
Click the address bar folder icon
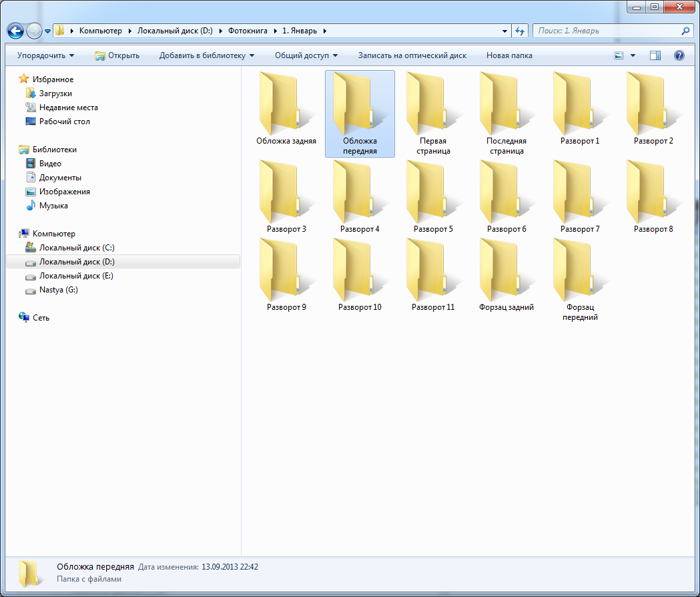tap(60, 31)
